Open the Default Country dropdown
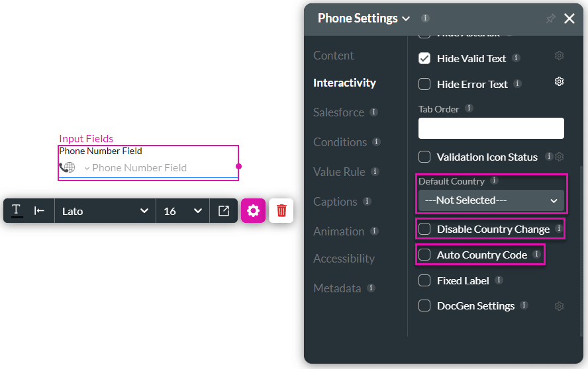The width and height of the screenshot is (588, 369). [491, 200]
